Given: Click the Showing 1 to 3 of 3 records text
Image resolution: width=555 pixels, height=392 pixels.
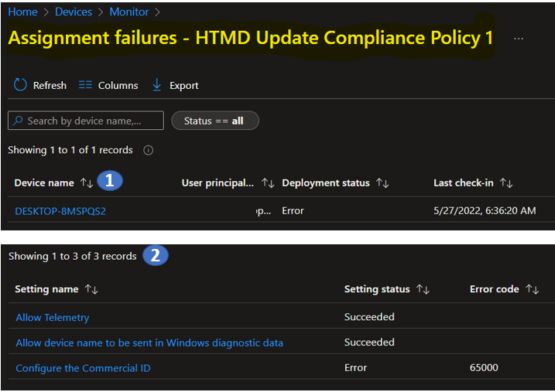Looking at the screenshot, I should pos(72,256).
